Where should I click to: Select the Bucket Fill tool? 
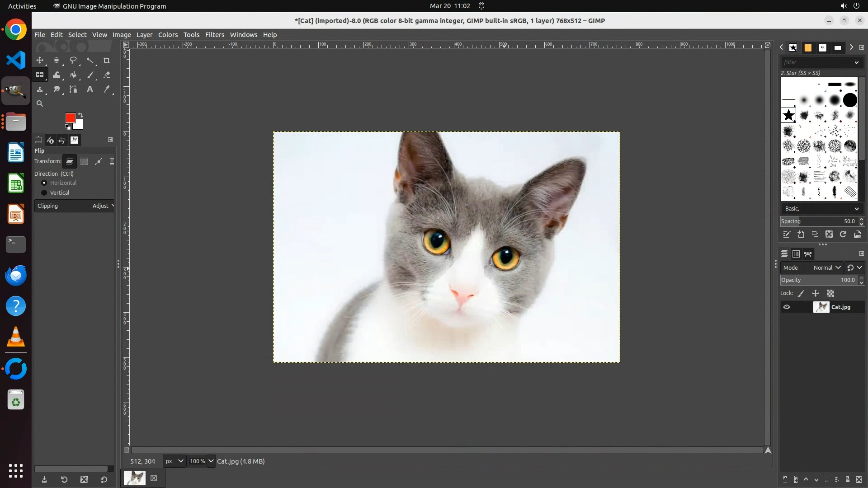pos(73,75)
